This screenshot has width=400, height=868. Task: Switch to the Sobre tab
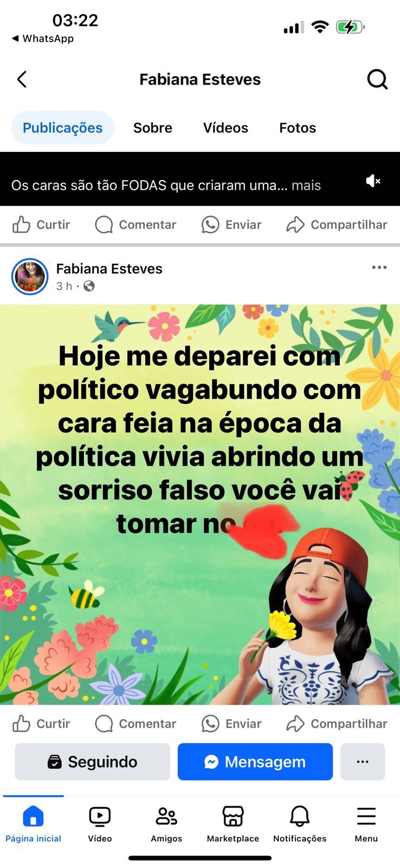[x=153, y=128]
